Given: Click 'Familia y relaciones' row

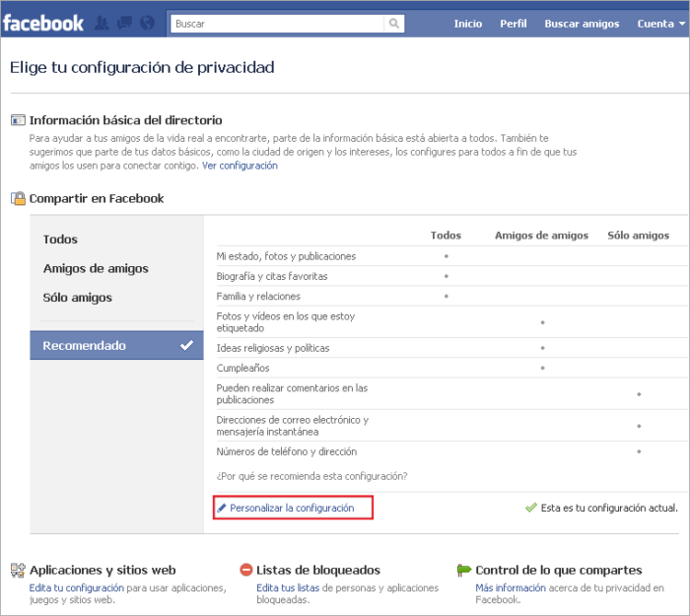Looking at the screenshot, I should 451,296.
